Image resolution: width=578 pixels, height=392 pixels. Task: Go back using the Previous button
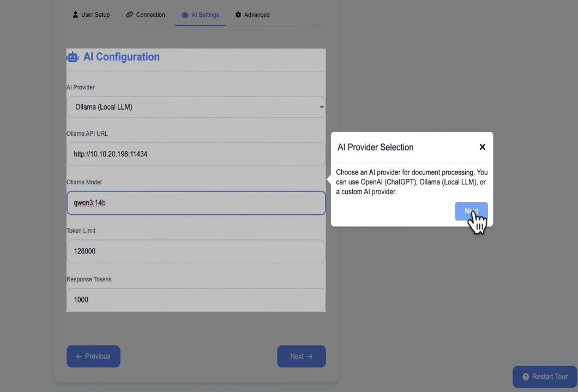93,356
